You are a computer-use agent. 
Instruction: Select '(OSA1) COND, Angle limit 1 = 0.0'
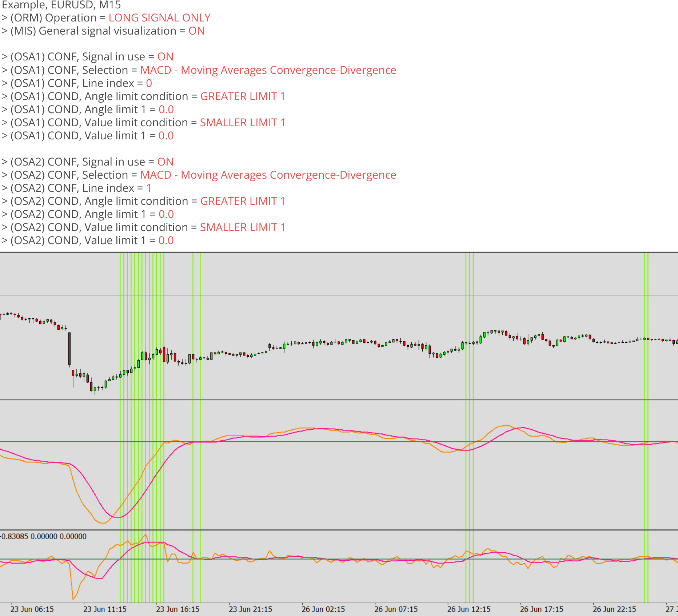(x=88, y=110)
